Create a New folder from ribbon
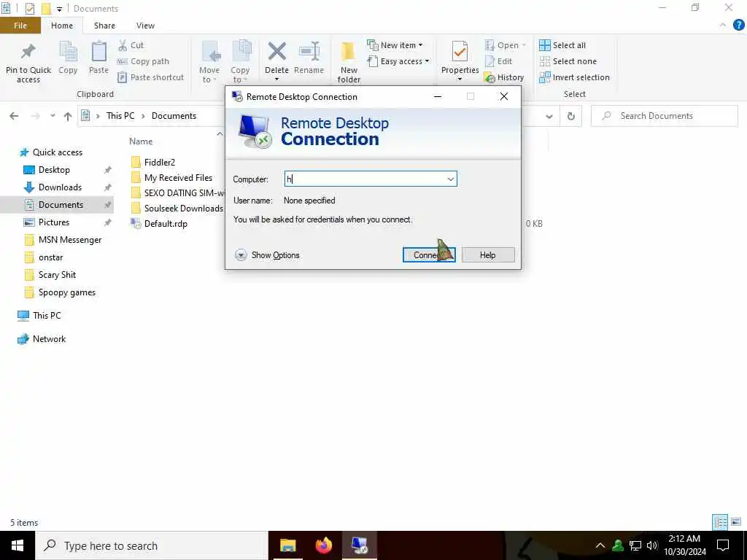 [349, 62]
